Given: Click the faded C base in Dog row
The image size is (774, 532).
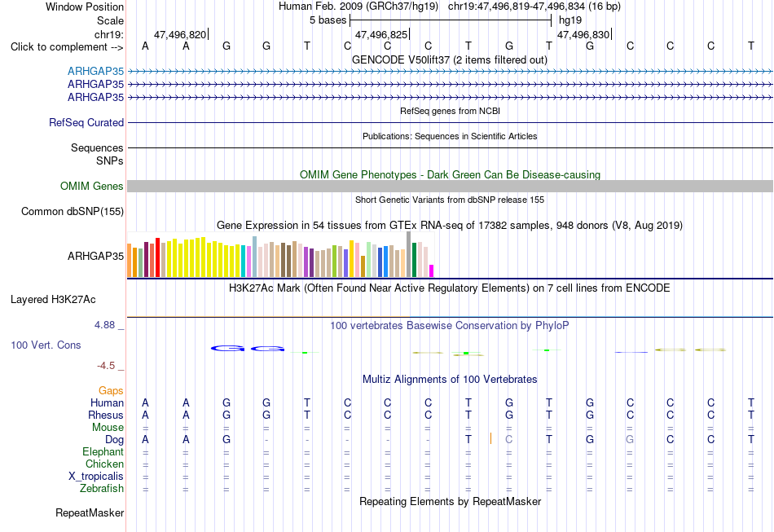Looking at the screenshot, I should coord(509,439).
